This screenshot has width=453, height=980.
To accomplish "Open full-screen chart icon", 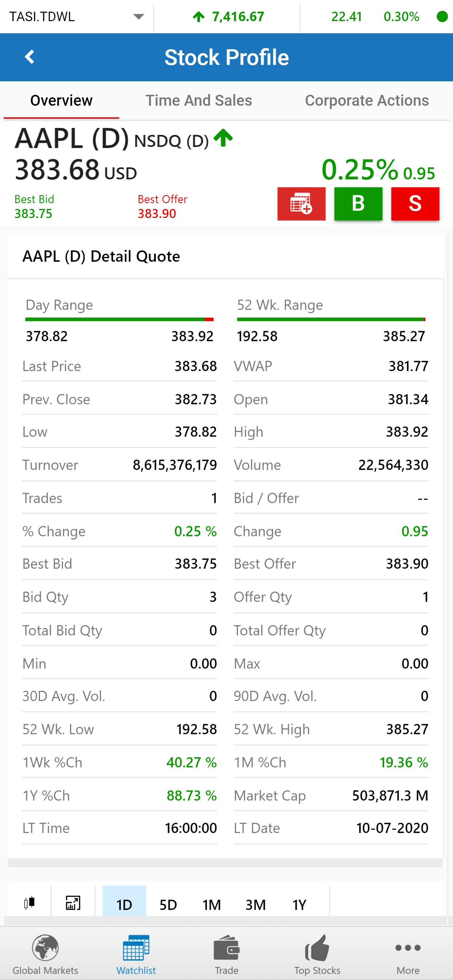I will [x=73, y=902].
